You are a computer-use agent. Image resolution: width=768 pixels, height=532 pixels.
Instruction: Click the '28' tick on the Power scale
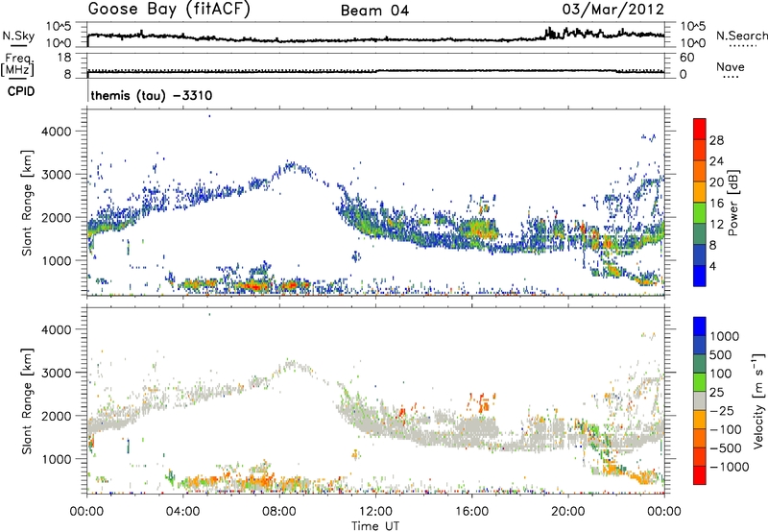pos(716,140)
